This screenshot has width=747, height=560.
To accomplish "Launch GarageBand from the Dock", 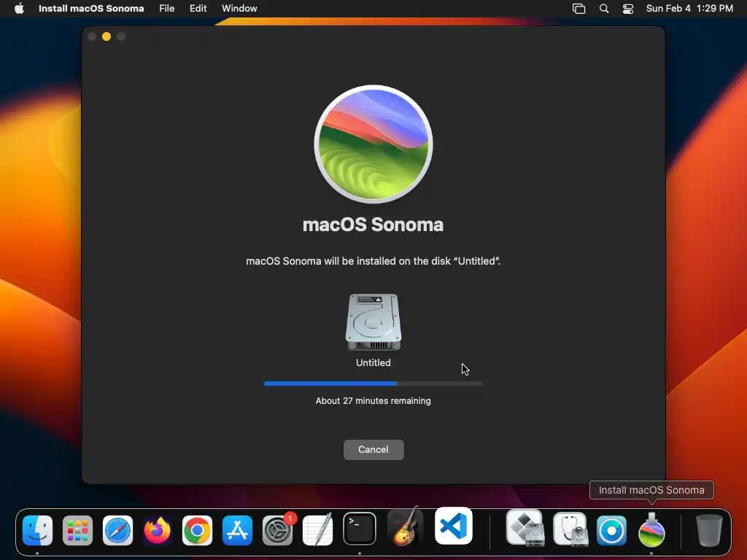I will pyautogui.click(x=404, y=526).
